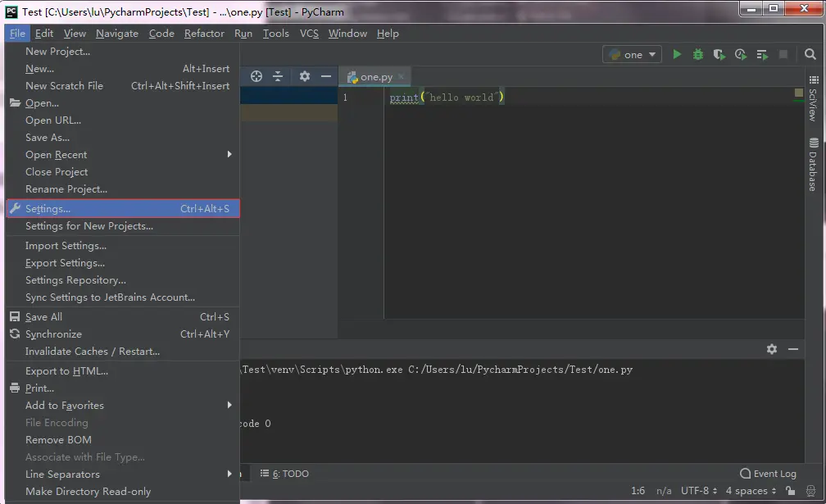Open the Window menu

(347, 33)
